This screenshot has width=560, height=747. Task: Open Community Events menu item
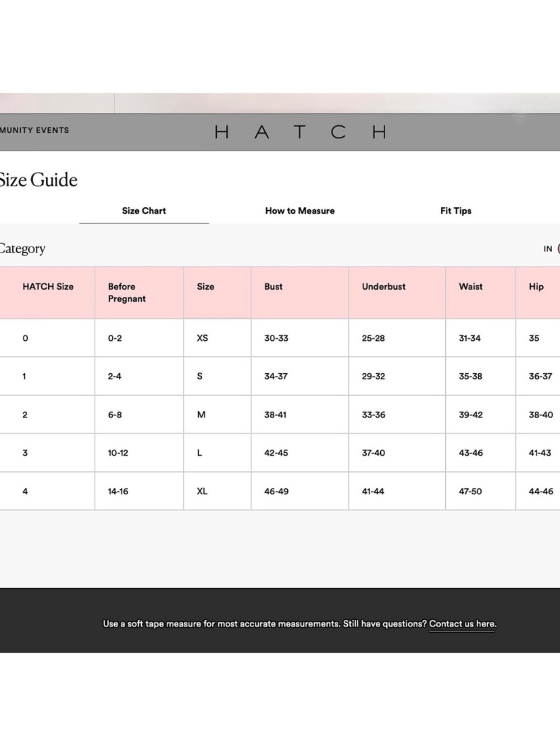35,130
